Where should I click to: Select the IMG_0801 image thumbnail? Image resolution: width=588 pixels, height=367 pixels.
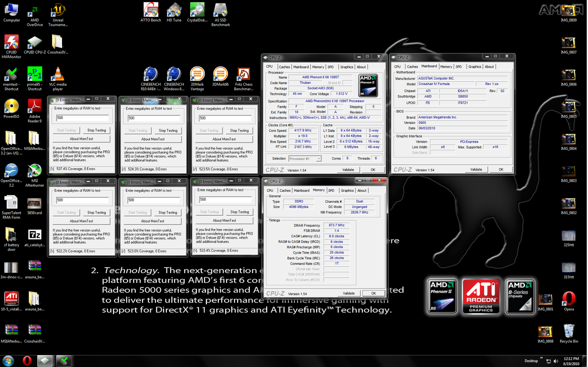pyautogui.click(x=545, y=301)
